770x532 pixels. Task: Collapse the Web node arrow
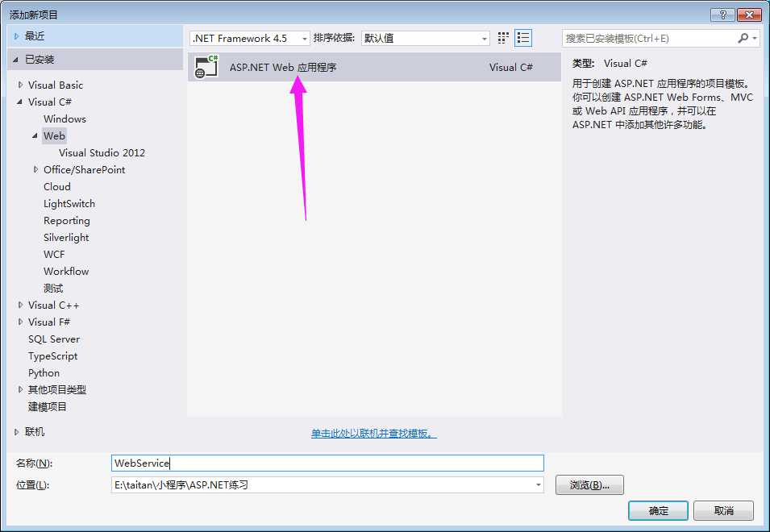(35, 136)
